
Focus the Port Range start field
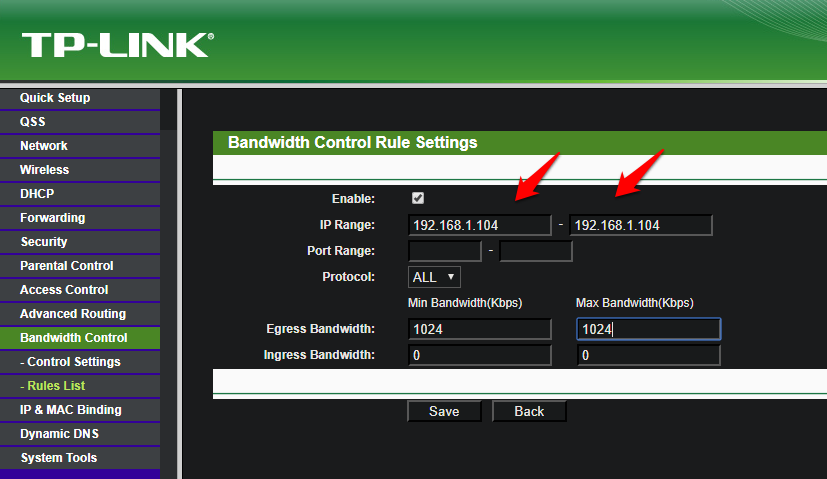point(445,251)
